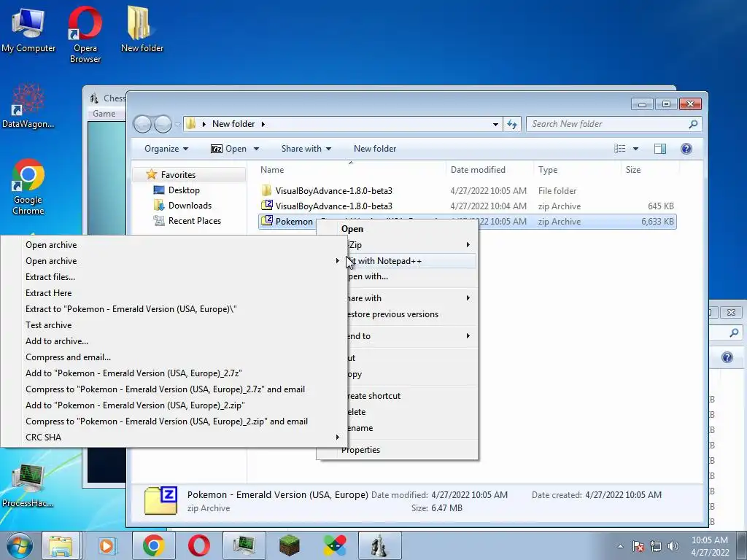Switch to Opera in the taskbar
Screen dimensions: 747x560
[198, 545]
